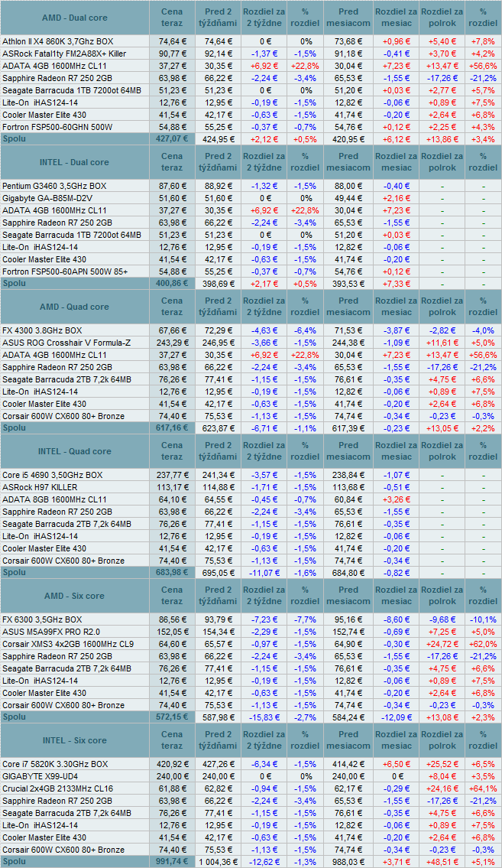The height and width of the screenshot is (868, 502).
Task: Select 'ASUS M5A99FX PRO R2.0' product name
Action: (51, 632)
